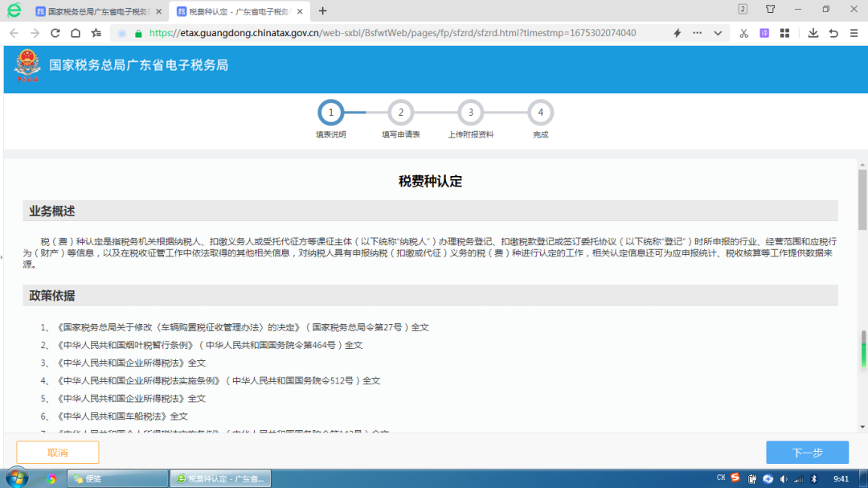Click the network signal tray icon

[x=799, y=479]
